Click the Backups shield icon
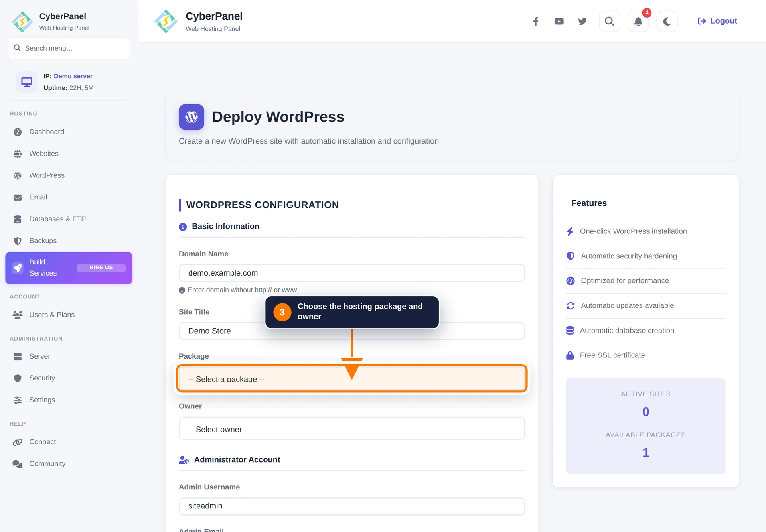 tap(18, 241)
